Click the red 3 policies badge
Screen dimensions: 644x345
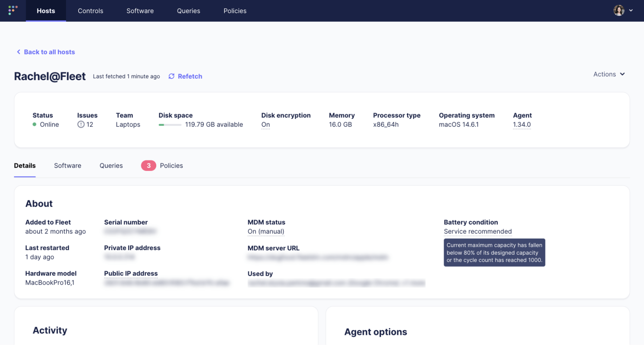click(x=149, y=166)
